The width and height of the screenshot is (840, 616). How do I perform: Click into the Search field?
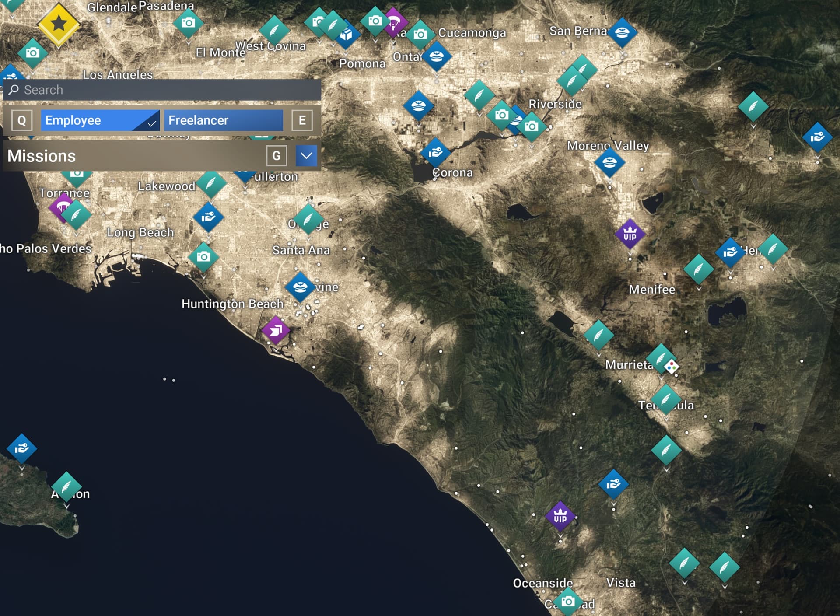166,90
